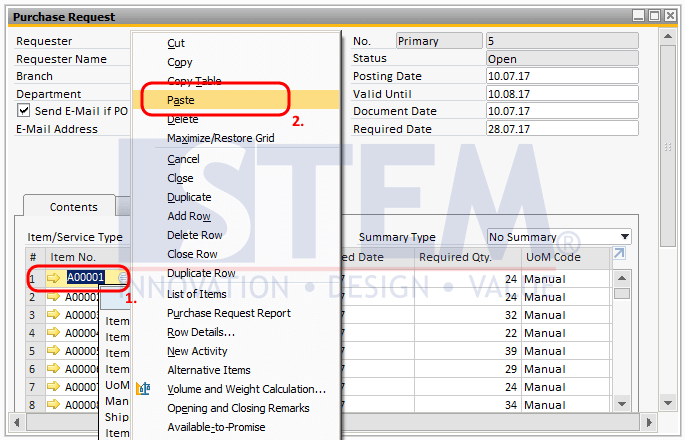Click the quantity cell showing 39

coord(467,351)
